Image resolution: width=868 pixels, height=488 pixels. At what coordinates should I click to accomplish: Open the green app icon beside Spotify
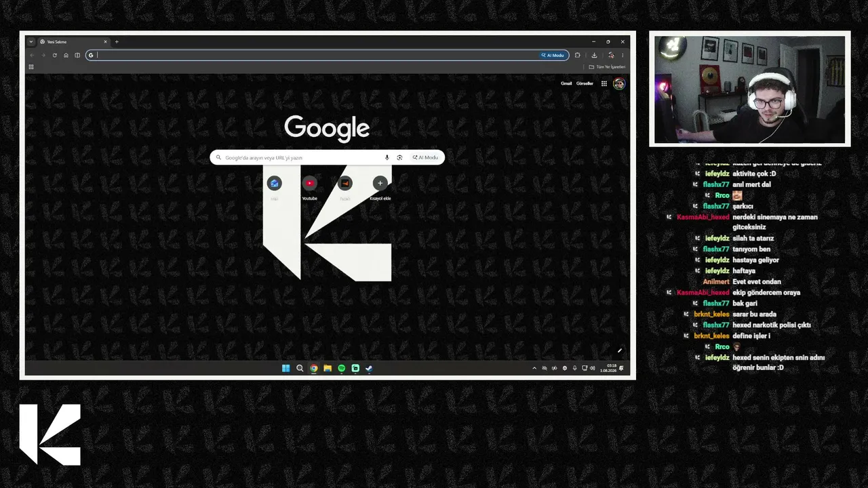point(355,368)
